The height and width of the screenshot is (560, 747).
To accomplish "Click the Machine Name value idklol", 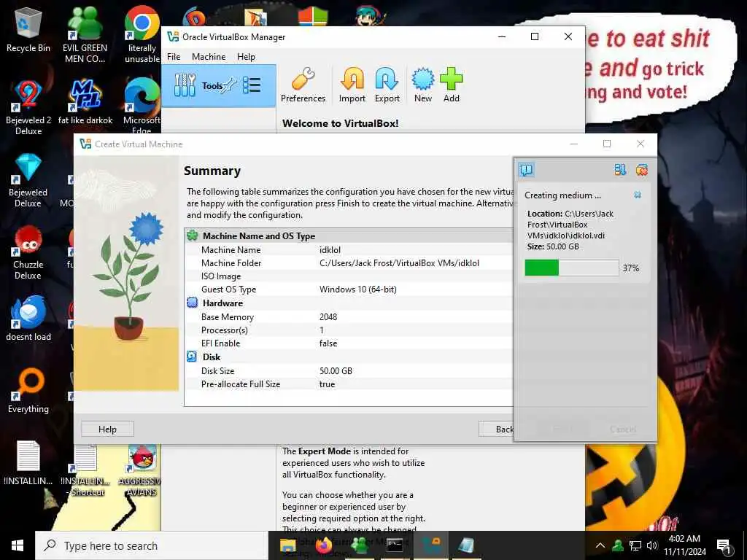I will (x=330, y=249).
